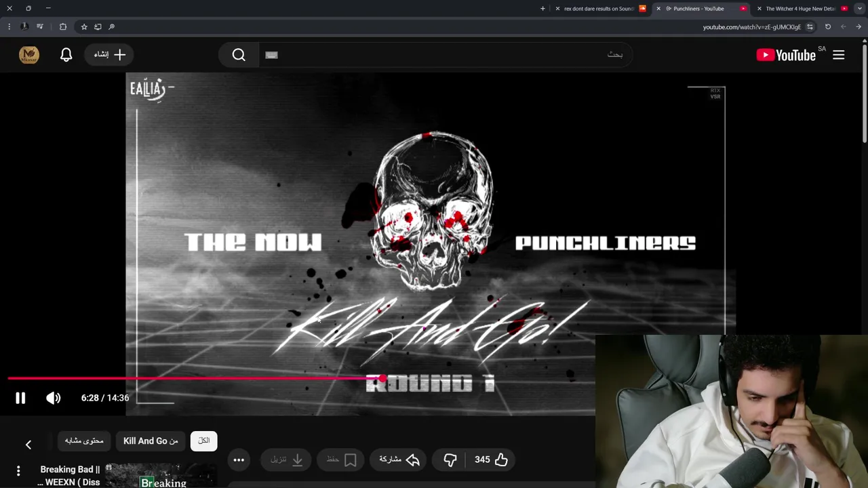Open the media control playlist icon

click(40, 26)
